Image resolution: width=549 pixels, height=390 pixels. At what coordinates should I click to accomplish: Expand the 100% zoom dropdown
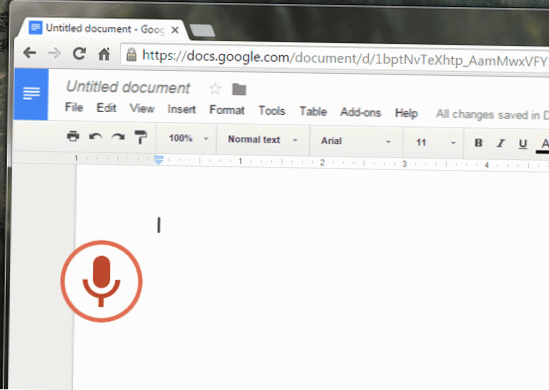(188, 139)
